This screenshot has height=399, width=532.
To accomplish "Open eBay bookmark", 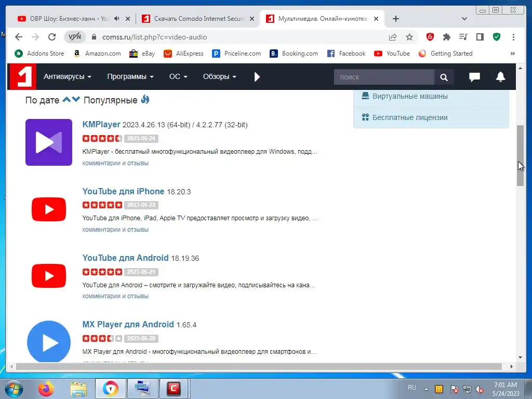I will 142,54.
